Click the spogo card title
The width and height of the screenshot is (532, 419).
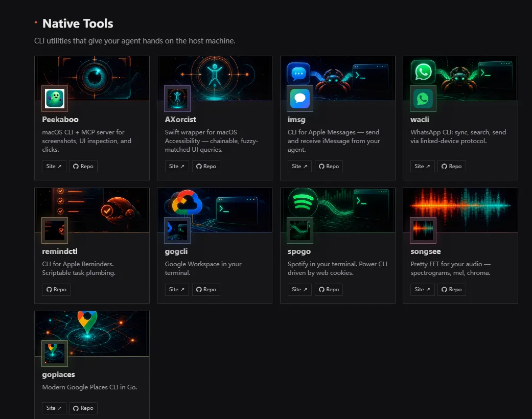(x=299, y=252)
